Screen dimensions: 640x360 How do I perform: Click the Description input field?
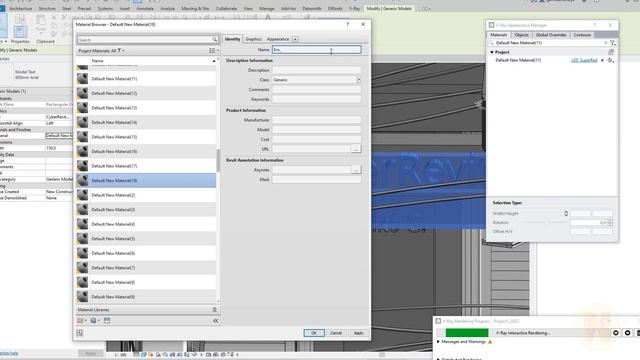[x=317, y=70]
